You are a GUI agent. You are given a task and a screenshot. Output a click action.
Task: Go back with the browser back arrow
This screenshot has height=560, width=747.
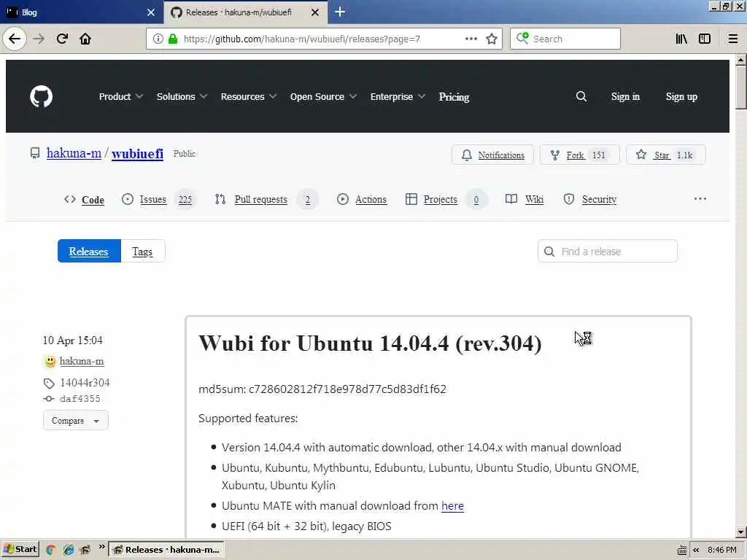click(15, 39)
